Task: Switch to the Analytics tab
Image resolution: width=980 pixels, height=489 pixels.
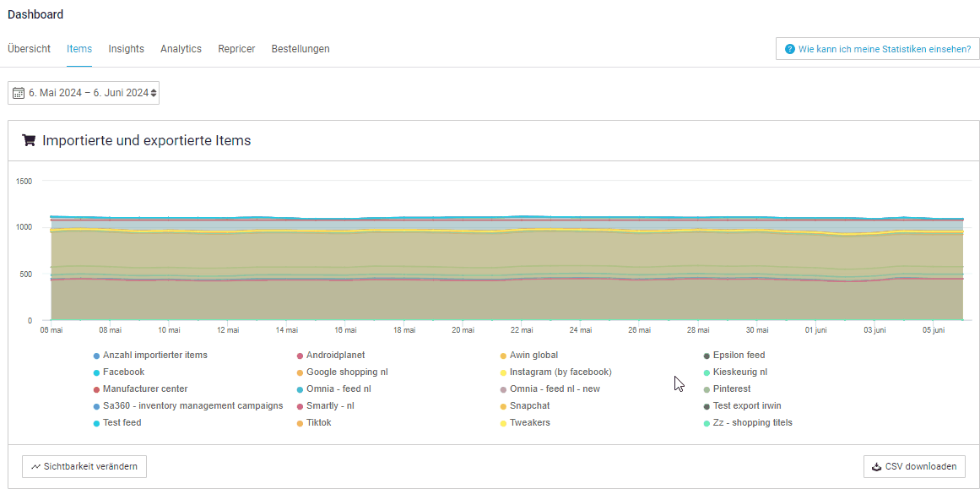Action: (181, 48)
